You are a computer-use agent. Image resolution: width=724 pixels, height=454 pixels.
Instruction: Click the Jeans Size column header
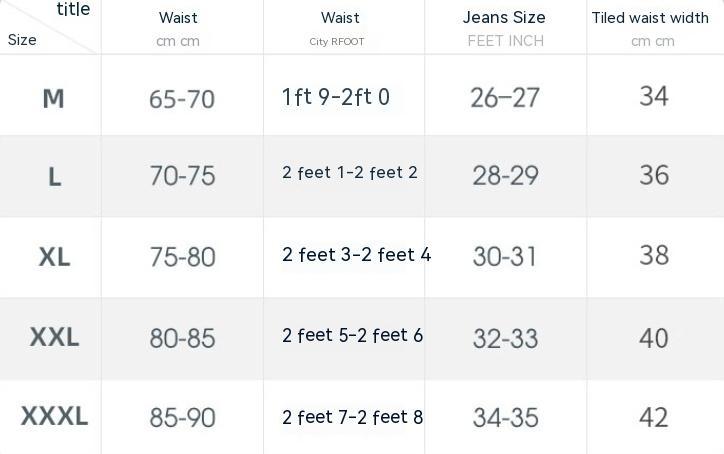[x=504, y=18]
